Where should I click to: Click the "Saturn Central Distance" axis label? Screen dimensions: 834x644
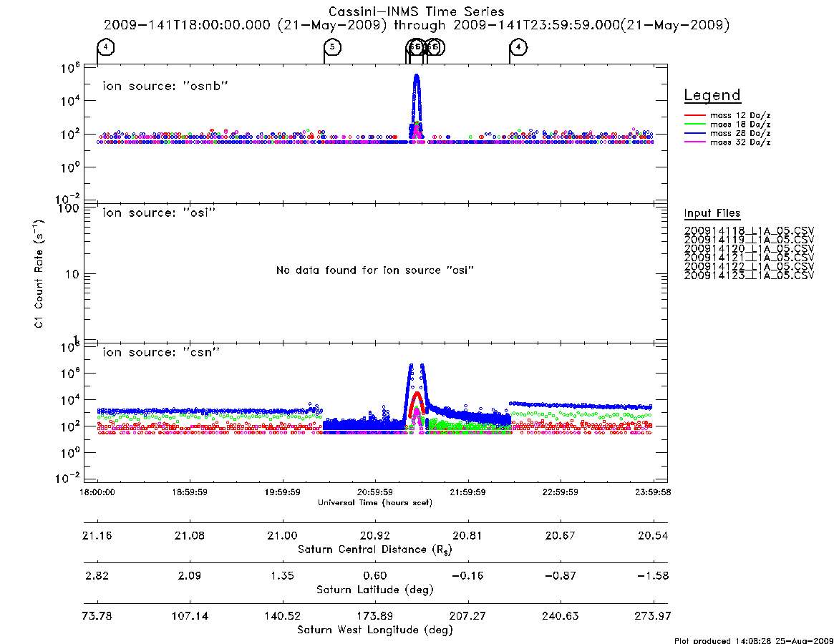tap(375, 550)
